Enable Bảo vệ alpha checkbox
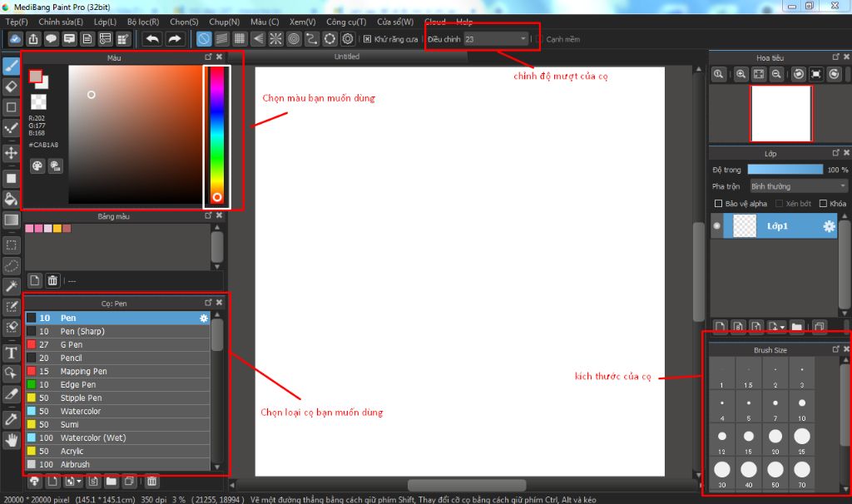Image resolution: width=852 pixels, height=504 pixels. click(x=718, y=204)
